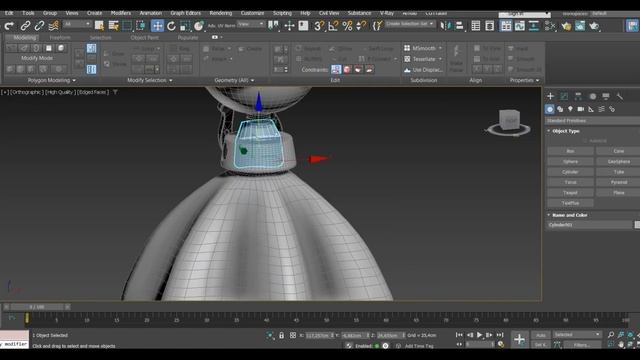Select Cameras category in Create panel
The height and width of the screenshot is (360, 640).
(x=580, y=109)
